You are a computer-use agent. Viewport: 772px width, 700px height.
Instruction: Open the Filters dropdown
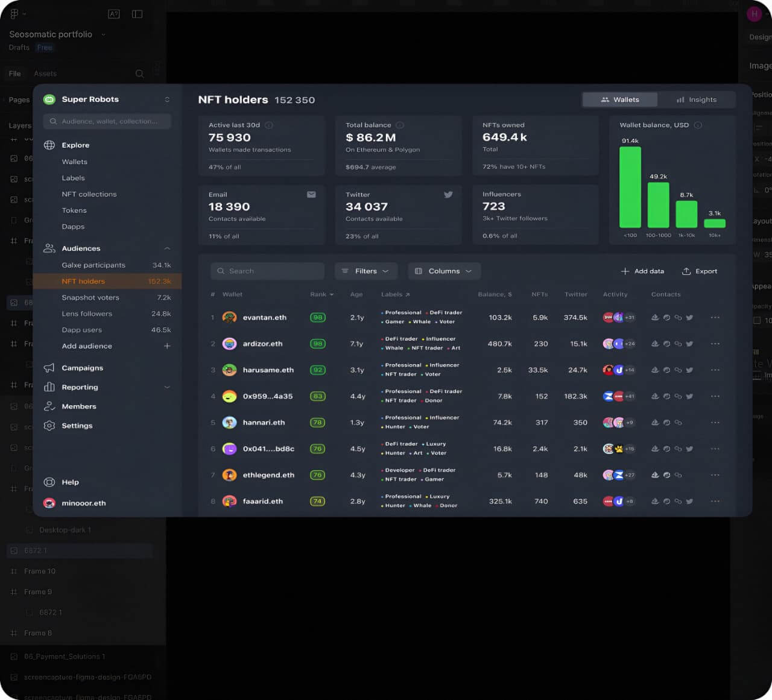(366, 271)
